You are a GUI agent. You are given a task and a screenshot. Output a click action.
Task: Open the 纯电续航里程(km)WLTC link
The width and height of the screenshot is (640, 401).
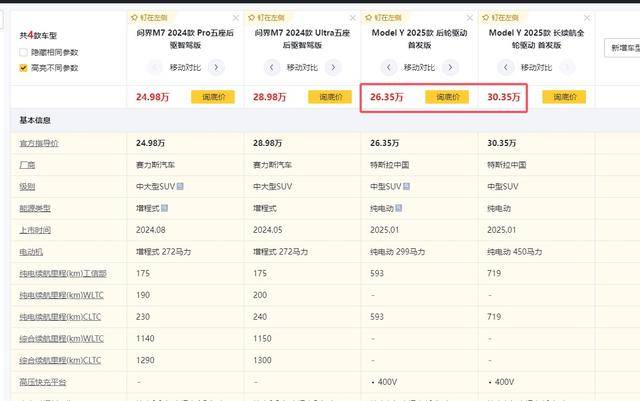coord(61,295)
